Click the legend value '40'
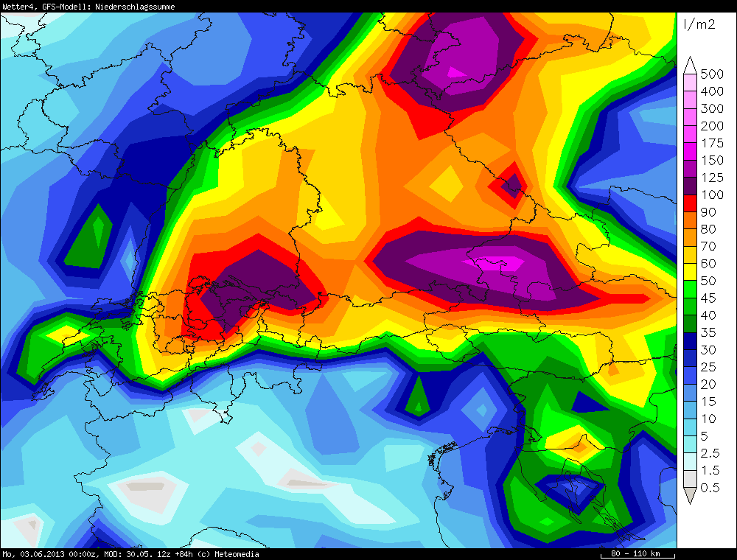 [x=708, y=315]
